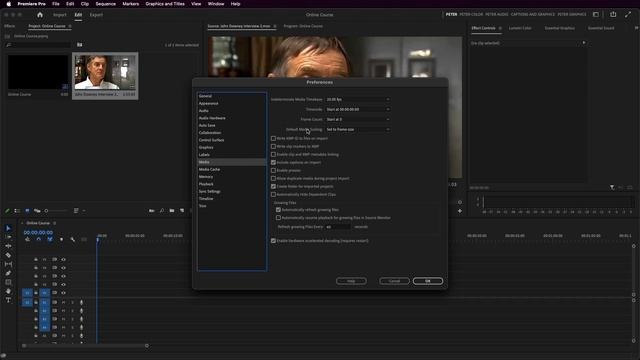Open the Frame Count dropdown
This screenshot has width=640, height=360.
click(x=358, y=119)
